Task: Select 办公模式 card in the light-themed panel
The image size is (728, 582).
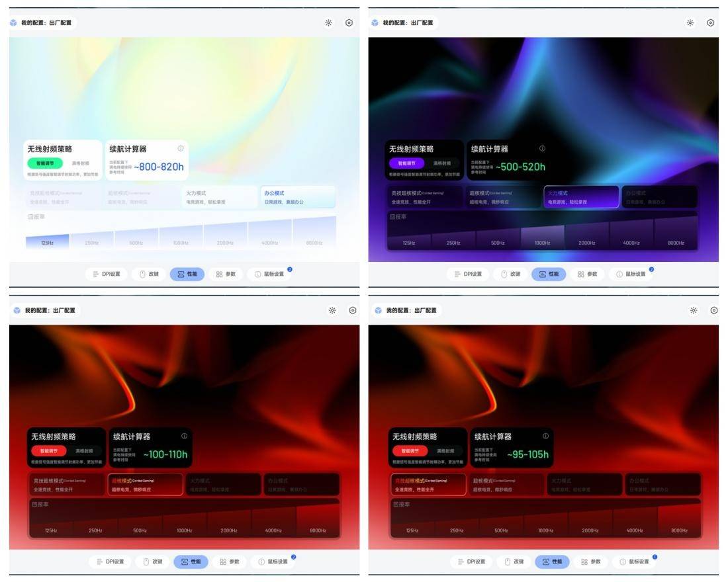Action: [297, 197]
